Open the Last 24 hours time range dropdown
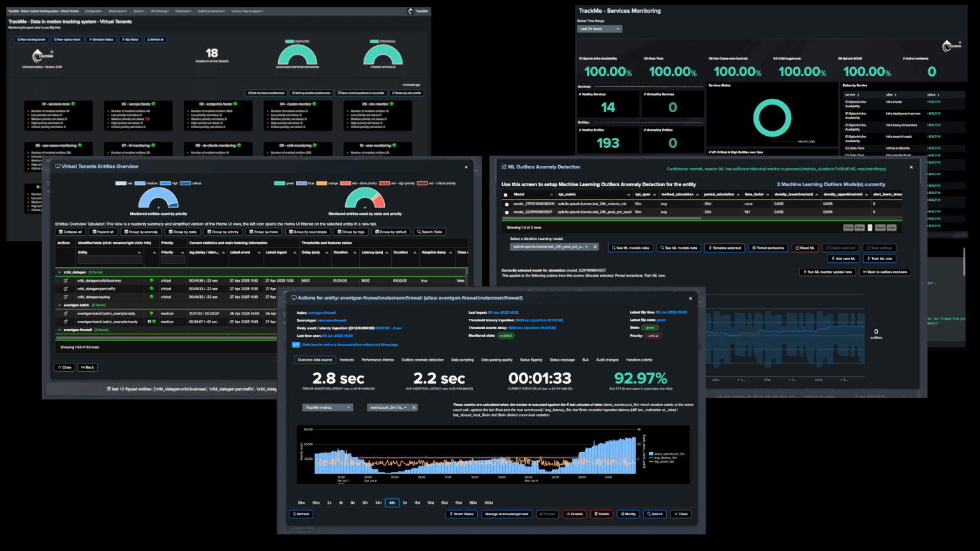980x551 pixels. (x=599, y=29)
